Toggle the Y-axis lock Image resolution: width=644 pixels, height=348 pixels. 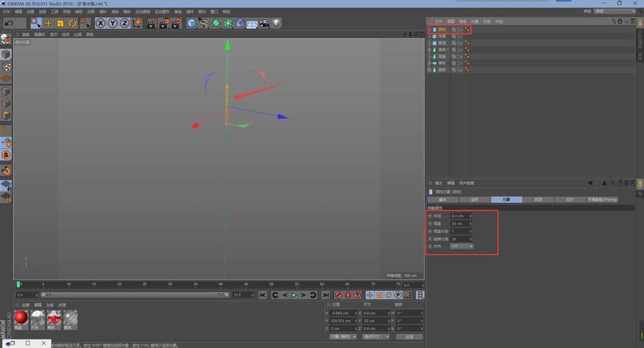pos(113,23)
